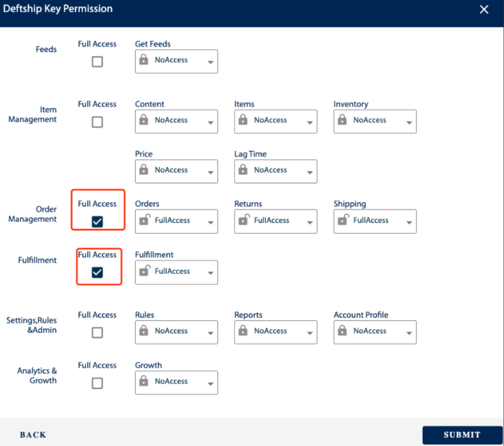Click the lock icon in Lag Time dropdown

243,170
